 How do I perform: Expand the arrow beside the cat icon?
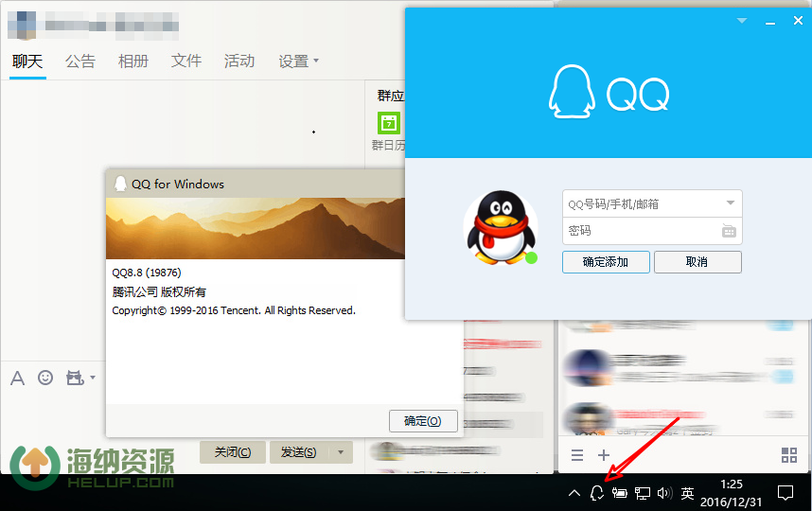(93, 378)
